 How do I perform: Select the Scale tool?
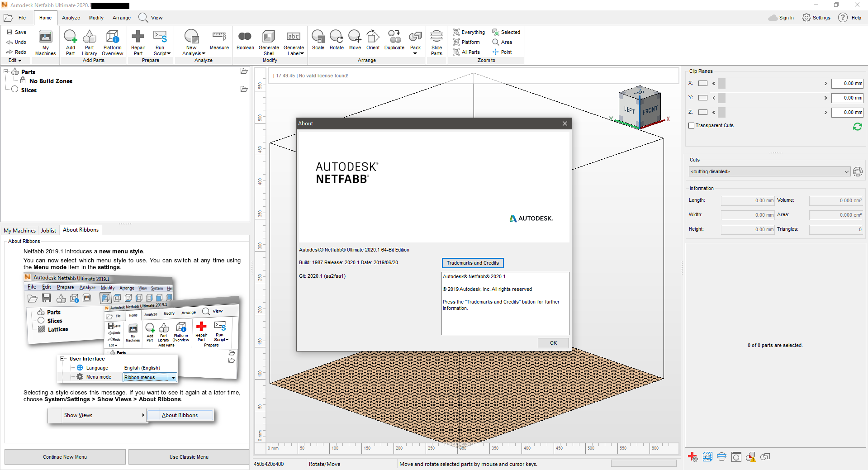click(x=318, y=40)
